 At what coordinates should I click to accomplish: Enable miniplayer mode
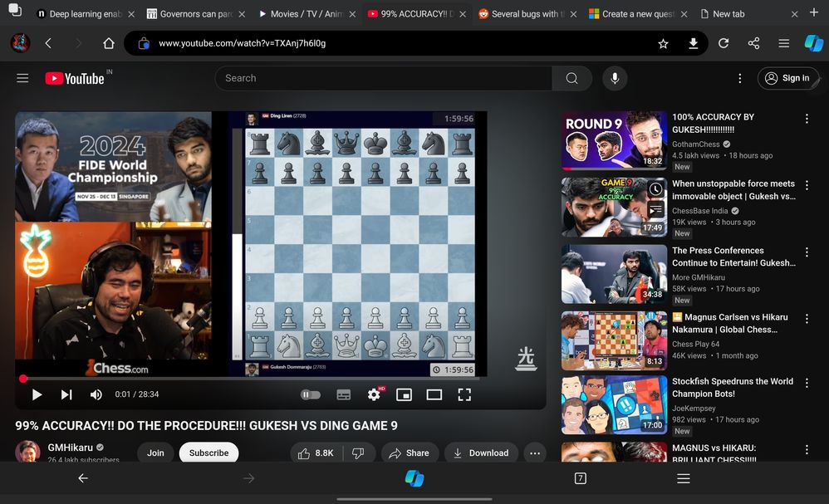[x=404, y=394]
